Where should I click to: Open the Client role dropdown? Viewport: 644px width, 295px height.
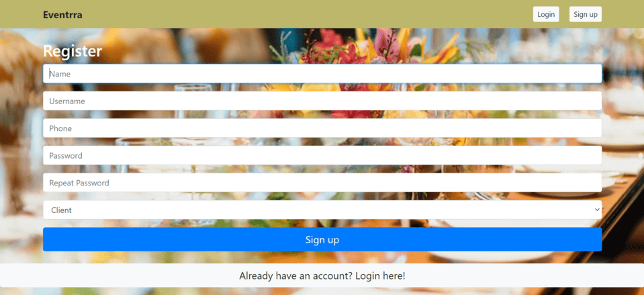[322, 210]
